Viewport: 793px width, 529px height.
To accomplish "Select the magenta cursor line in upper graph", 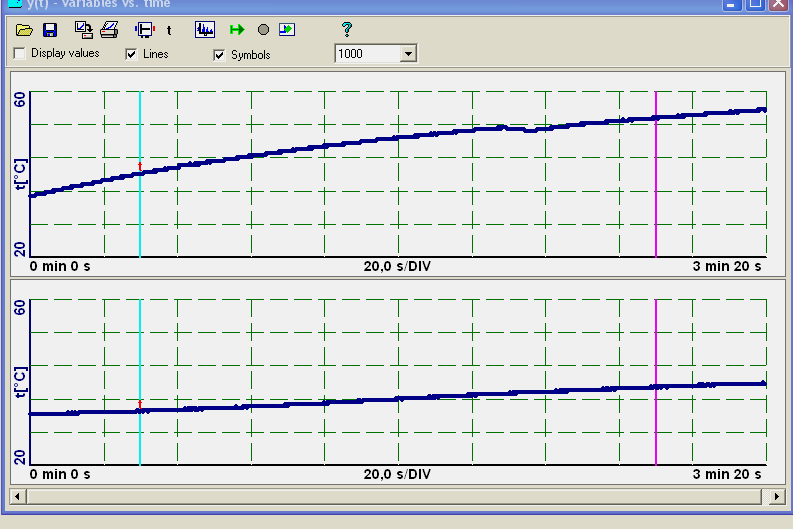I will click(656, 174).
